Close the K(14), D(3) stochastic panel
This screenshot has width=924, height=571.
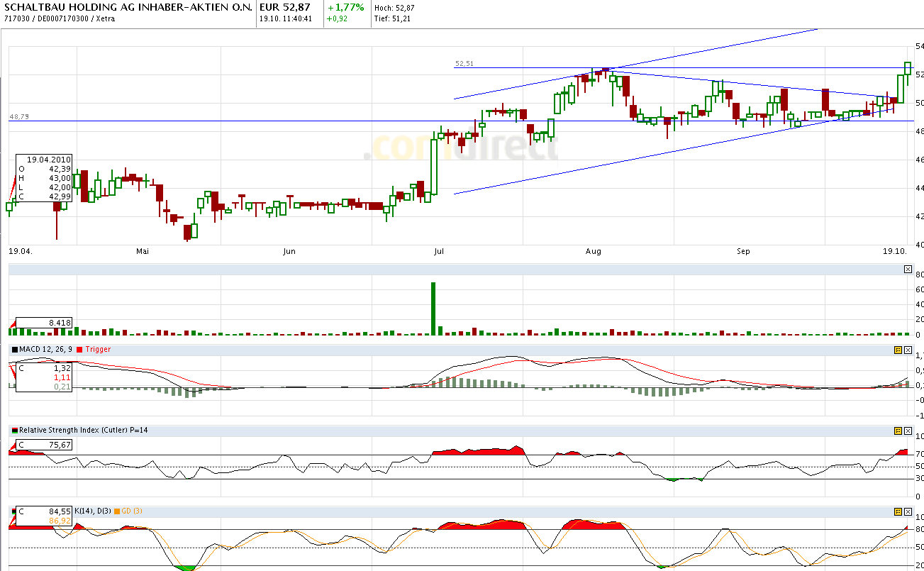[908, 511]
